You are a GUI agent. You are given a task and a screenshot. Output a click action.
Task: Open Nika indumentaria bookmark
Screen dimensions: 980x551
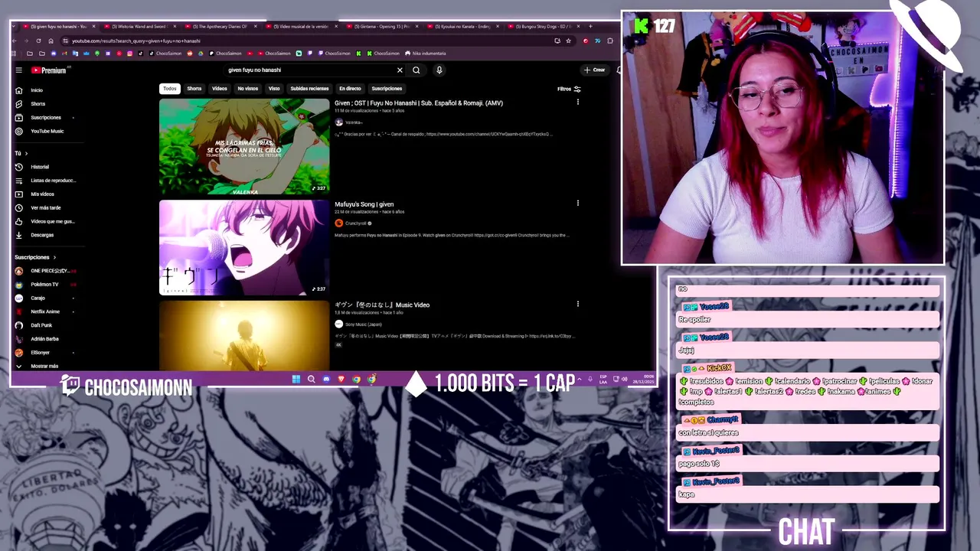[425, 54]
